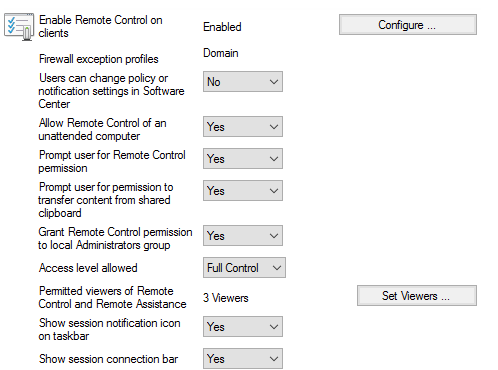Click the Show session connection bar label
The width and height of the screenshot is (498, 370).
tap(108, 359)
